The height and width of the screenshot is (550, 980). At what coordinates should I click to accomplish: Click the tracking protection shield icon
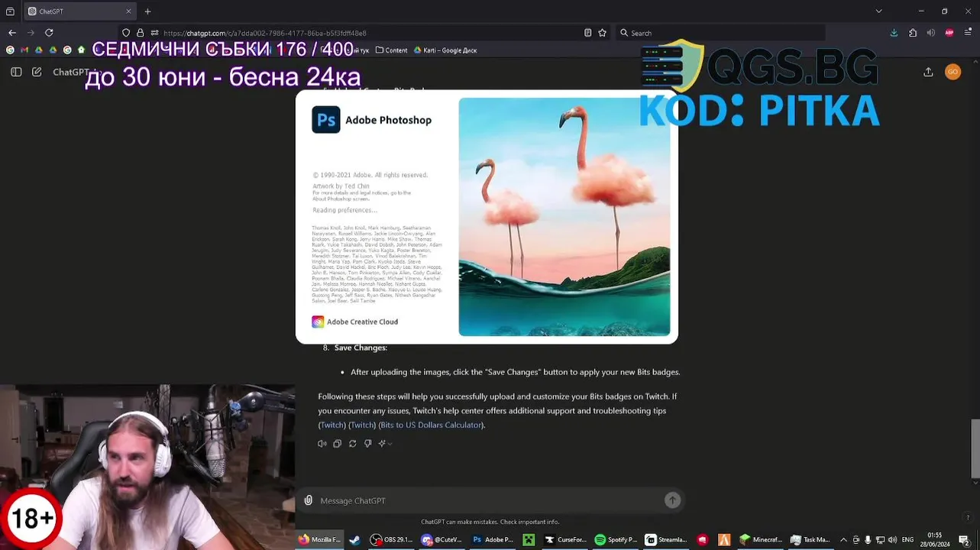tap(126, 33)
